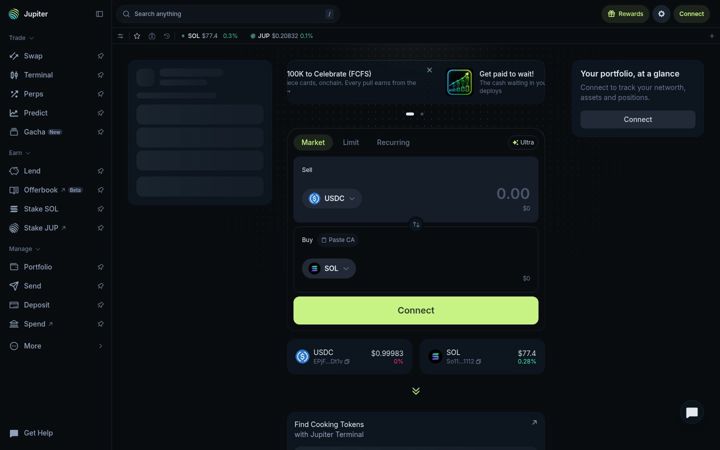Click Connect in the top bar

[692, 14]
